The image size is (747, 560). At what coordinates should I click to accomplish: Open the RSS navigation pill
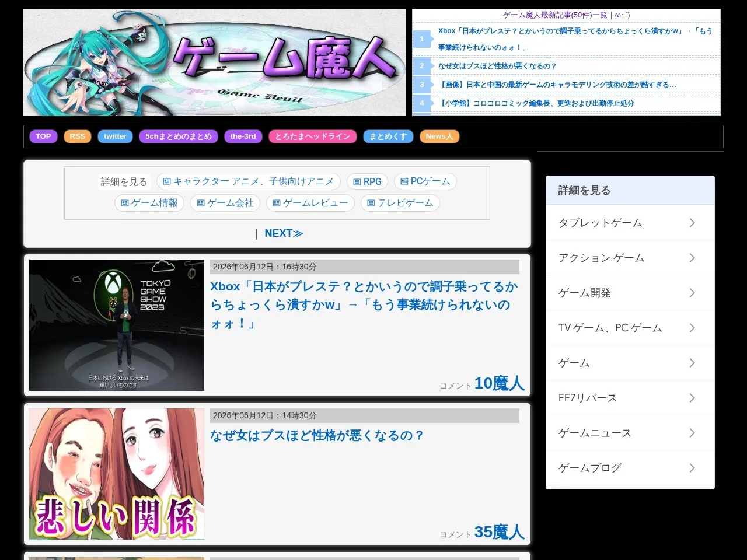tap(78, 136)
